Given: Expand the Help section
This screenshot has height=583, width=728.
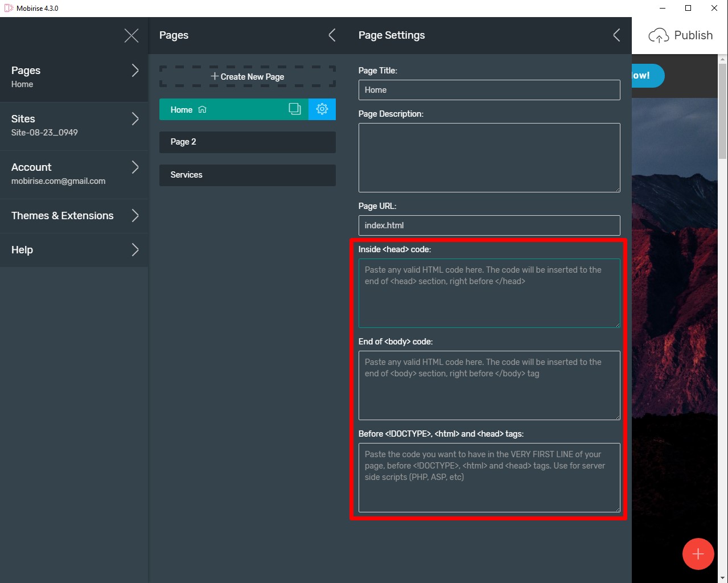Looking at the screenshot, I should [x=74, y=250].
